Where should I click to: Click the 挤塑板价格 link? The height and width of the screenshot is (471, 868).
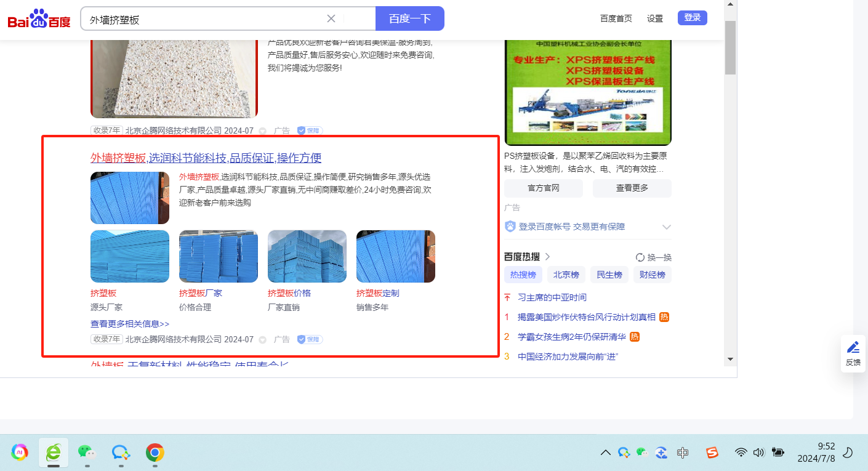pos(289,293)
